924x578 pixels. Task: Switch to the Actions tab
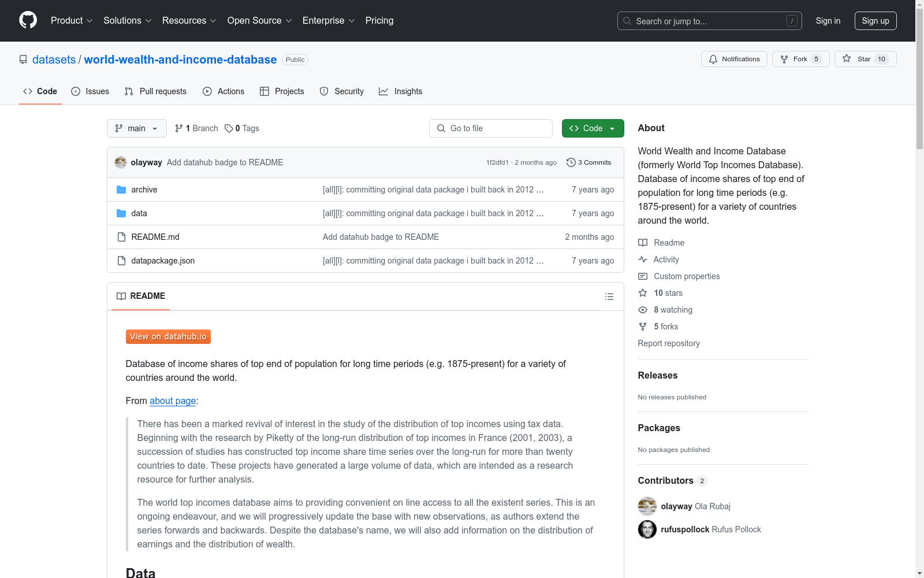[223, 91]
